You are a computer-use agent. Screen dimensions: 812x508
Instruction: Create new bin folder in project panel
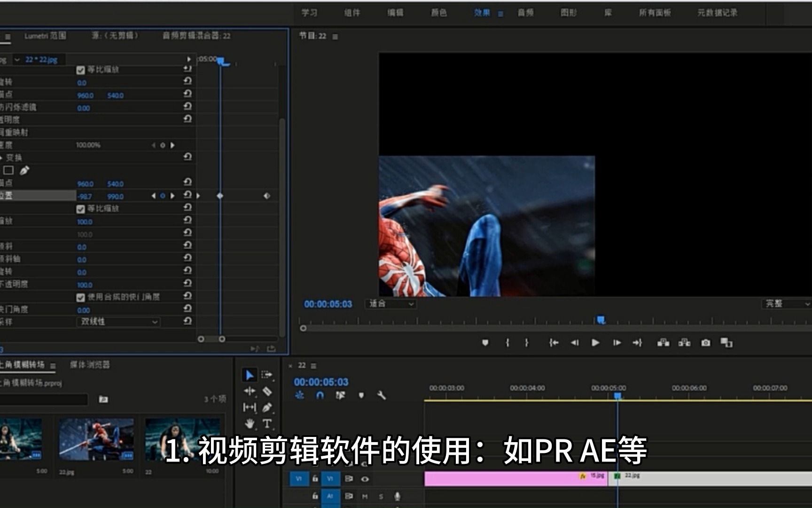coord(103,399)
